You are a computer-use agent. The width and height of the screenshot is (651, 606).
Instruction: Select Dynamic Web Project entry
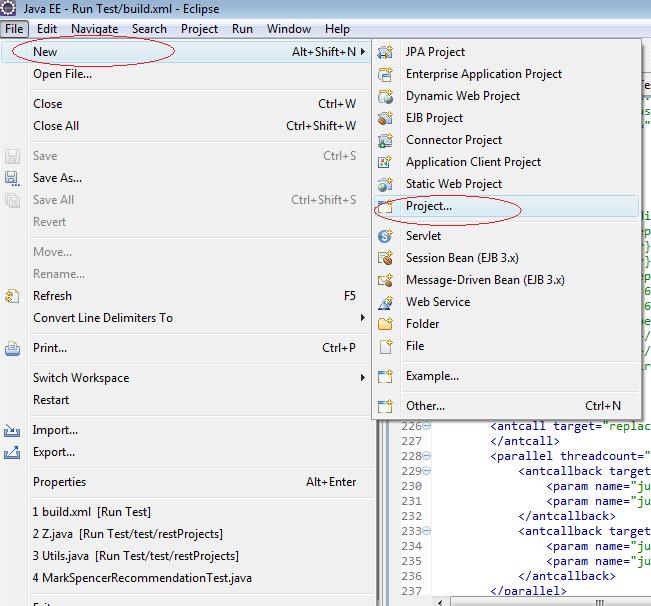507,96
